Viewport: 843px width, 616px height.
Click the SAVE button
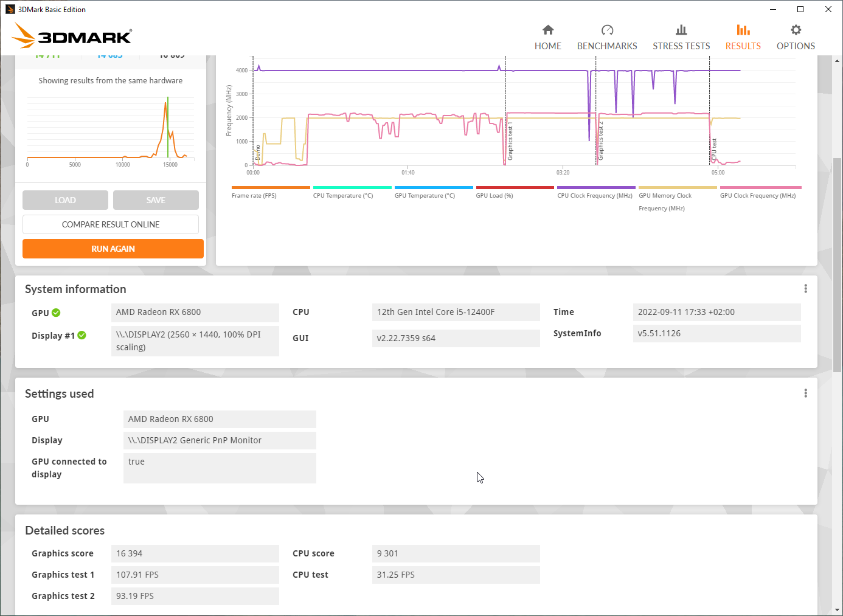point(156,200)
